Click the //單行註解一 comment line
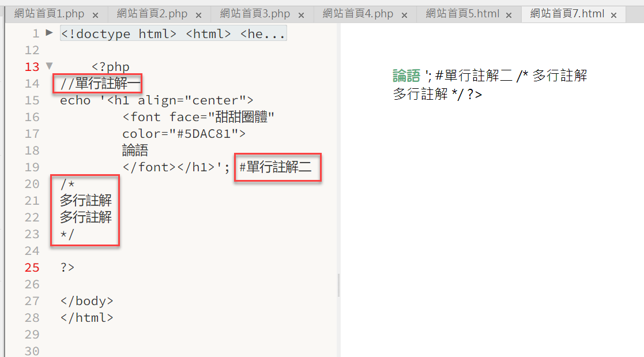The image size is (644, 357). coord(100,84)
